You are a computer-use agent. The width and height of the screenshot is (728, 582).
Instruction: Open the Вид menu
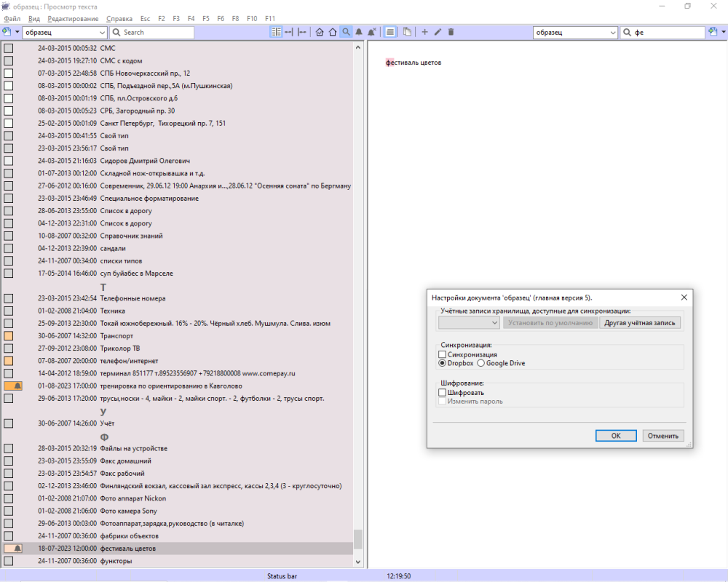pyautogui.click(x=34, y=19)
